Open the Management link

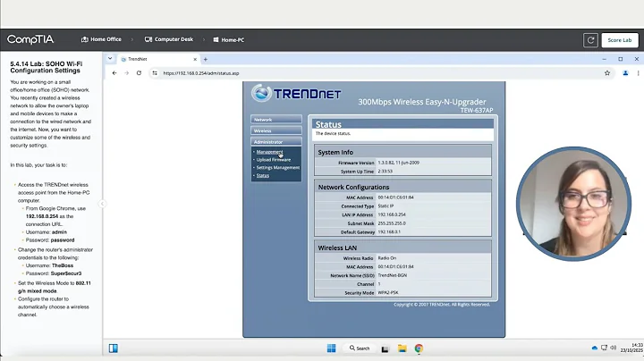coord(269,152)
